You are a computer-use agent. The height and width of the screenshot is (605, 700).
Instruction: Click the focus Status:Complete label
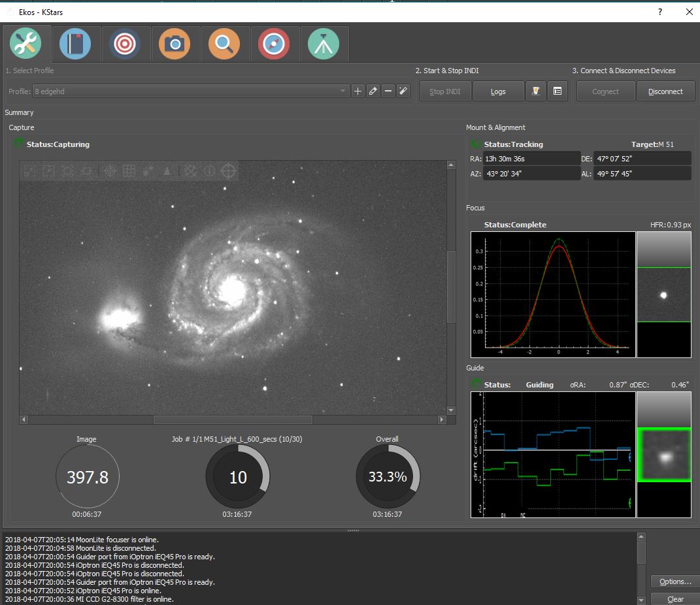(515, 224)
